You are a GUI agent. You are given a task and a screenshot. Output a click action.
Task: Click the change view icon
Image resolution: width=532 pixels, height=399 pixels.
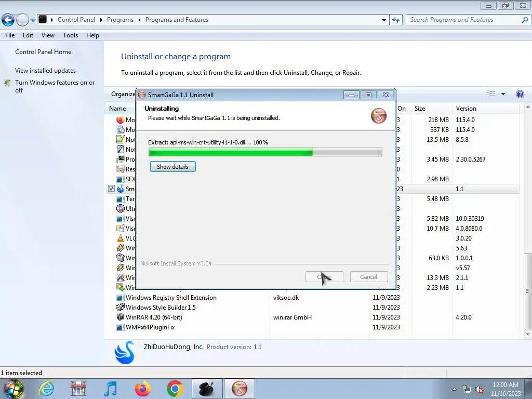490,94
